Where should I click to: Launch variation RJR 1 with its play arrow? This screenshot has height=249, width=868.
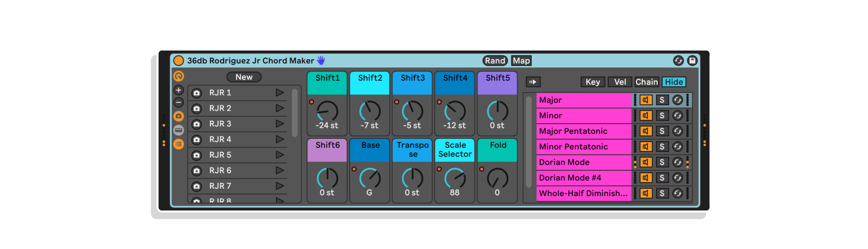280,93
